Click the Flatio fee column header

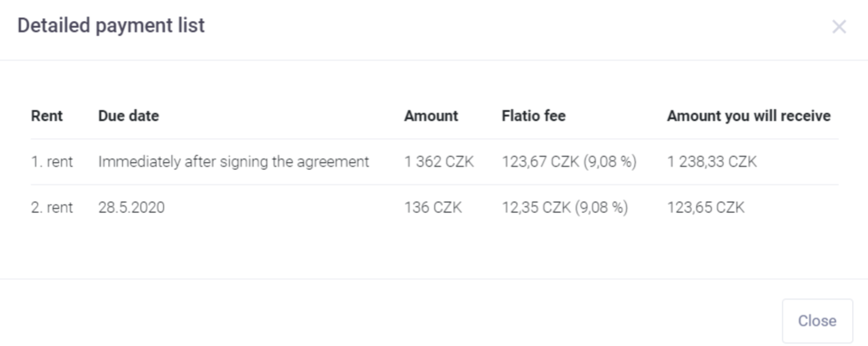[533, 116]
